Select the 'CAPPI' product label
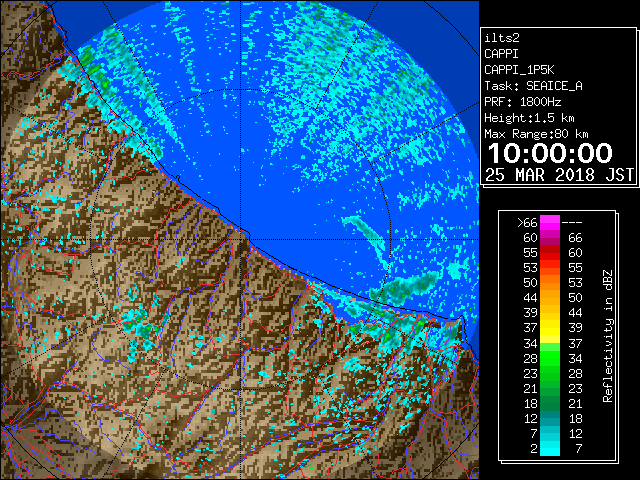Screen dimensions: 640x480 coord(501,54)
